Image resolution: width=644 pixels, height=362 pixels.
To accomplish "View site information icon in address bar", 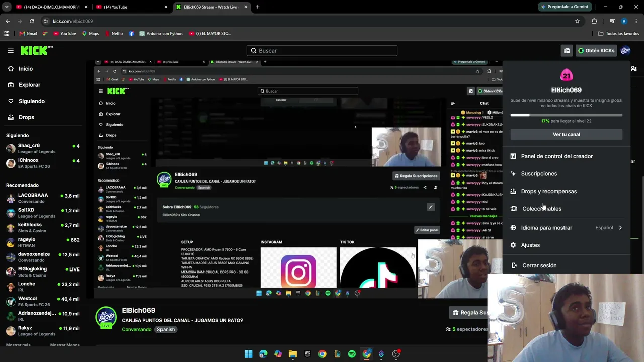I will click(46, 21).
